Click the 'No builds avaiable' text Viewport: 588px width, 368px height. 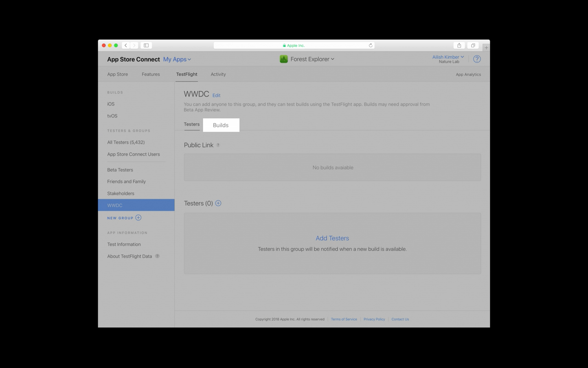point(333,167)
